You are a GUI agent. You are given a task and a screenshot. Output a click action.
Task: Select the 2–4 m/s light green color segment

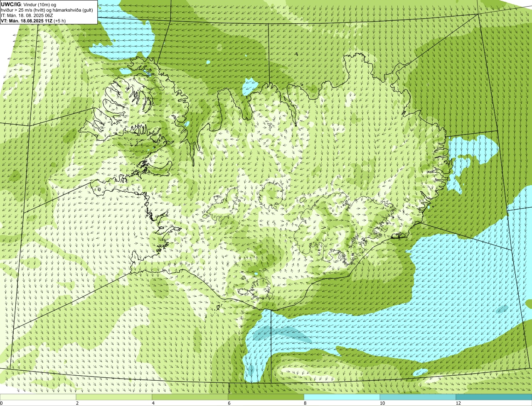pyautogui.click(x=114, y=397)
